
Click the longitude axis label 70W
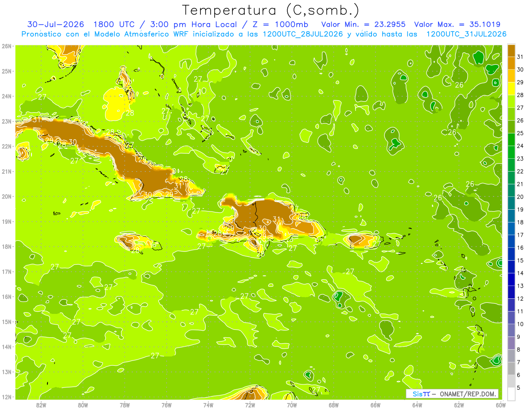click(x=292, y=405)
